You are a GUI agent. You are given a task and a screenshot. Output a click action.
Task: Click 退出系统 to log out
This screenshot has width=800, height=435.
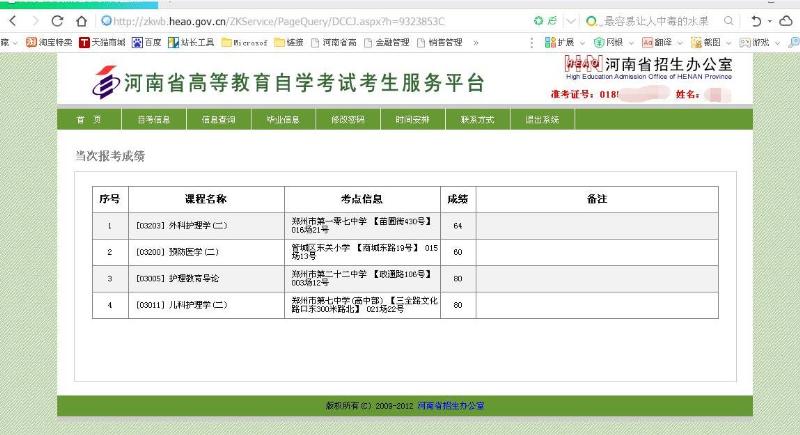click(542, 119)
